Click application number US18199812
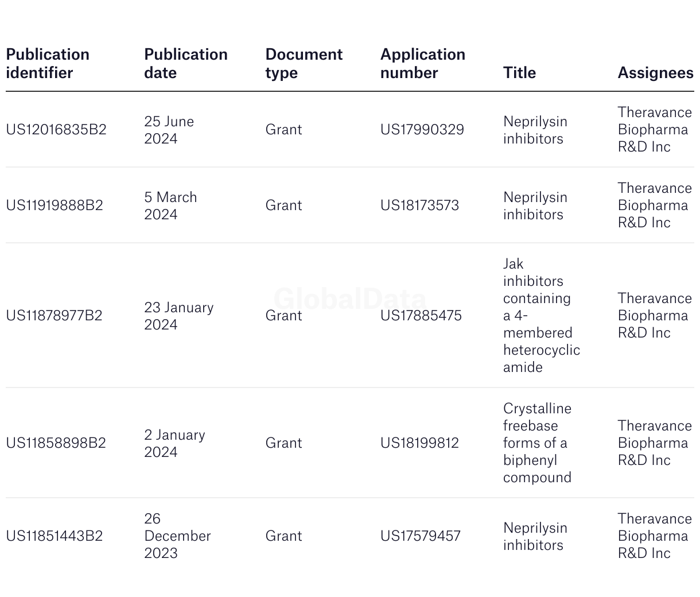 click(x=419, y=443)
